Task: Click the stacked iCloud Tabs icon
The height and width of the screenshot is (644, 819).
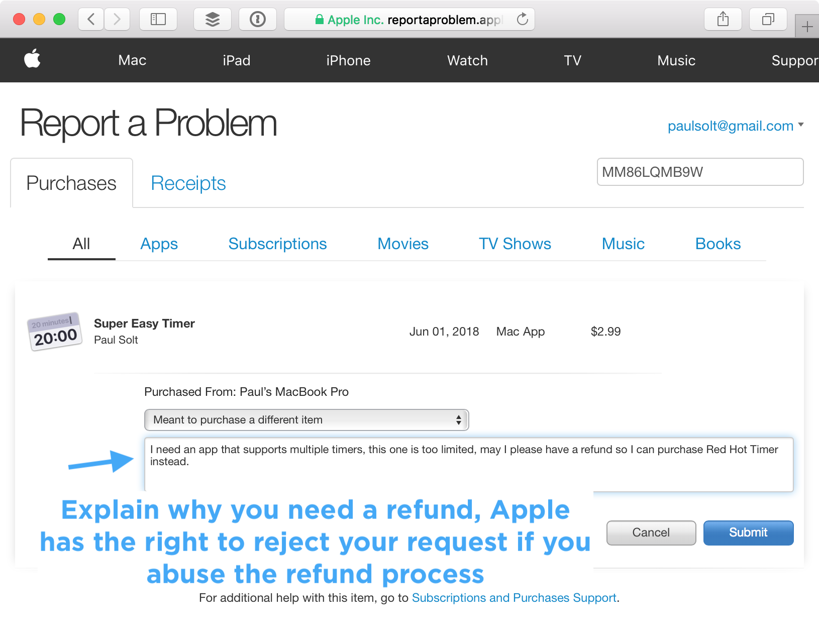Action: 212,19
